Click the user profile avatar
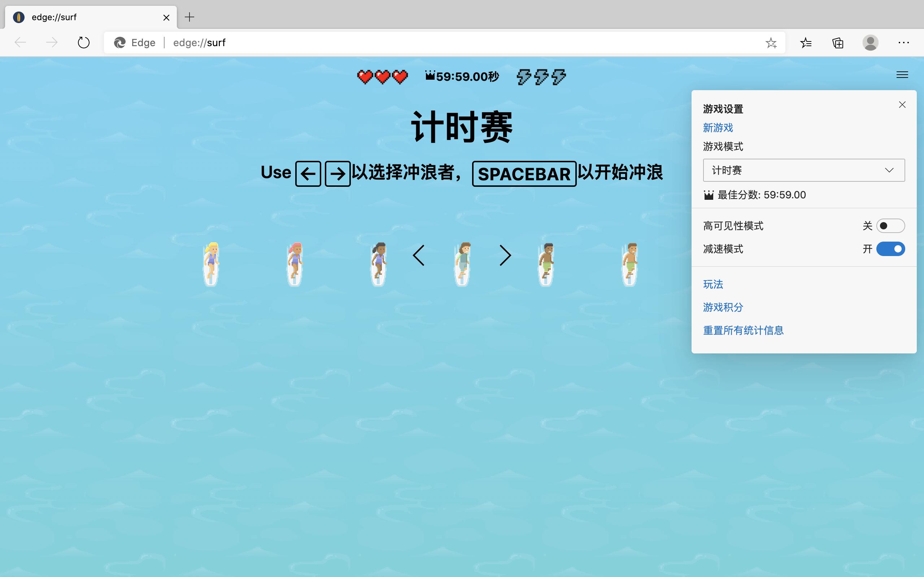The image size is (924, 577). (870, 43)
